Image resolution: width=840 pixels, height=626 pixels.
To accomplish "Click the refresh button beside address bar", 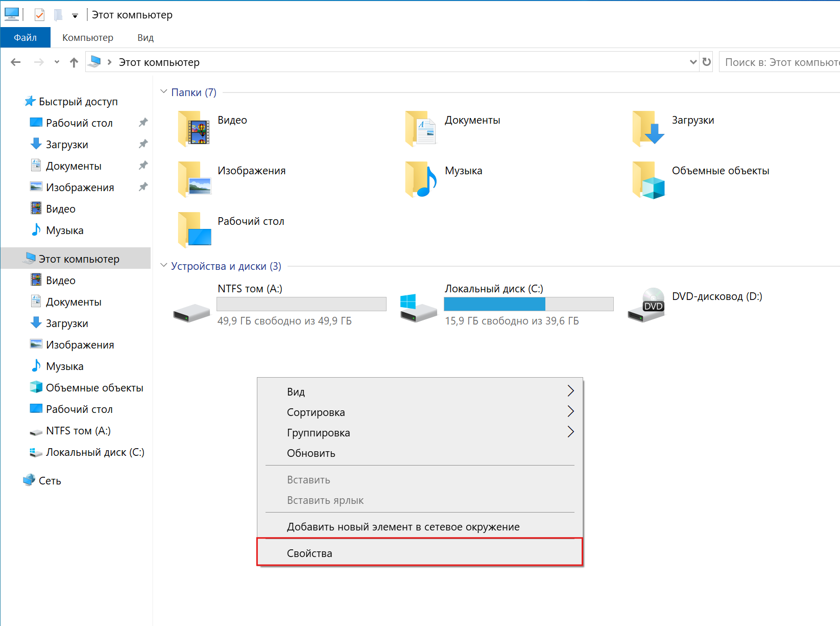I will point(707,62).
